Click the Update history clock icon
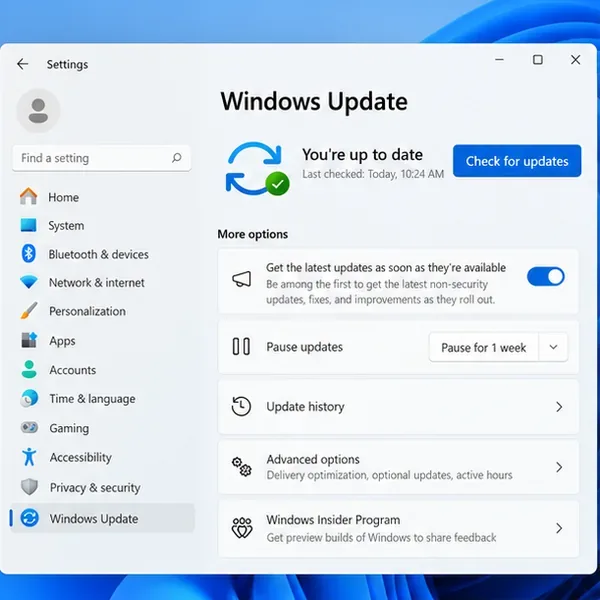The height and width of the screenshot is (600, 600). click(241, 406)
